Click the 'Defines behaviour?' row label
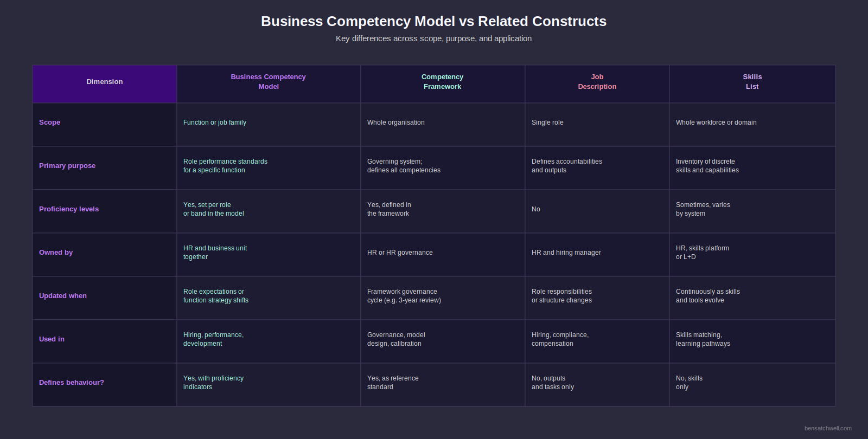 (72, 383)
